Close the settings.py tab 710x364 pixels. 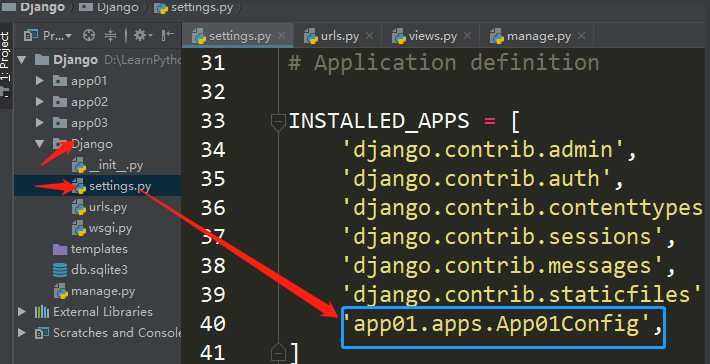point(281,36)
